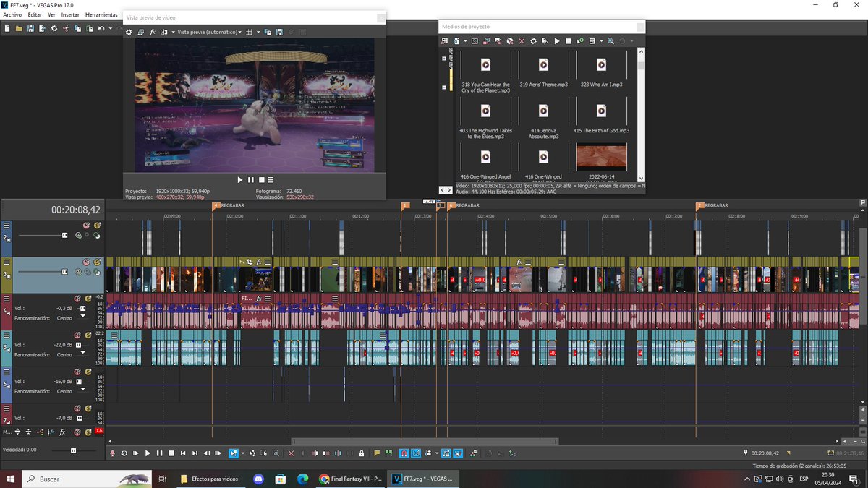This screenshot has width=868, height=488.
Task: Go to start of project
Action: point(183,453)
